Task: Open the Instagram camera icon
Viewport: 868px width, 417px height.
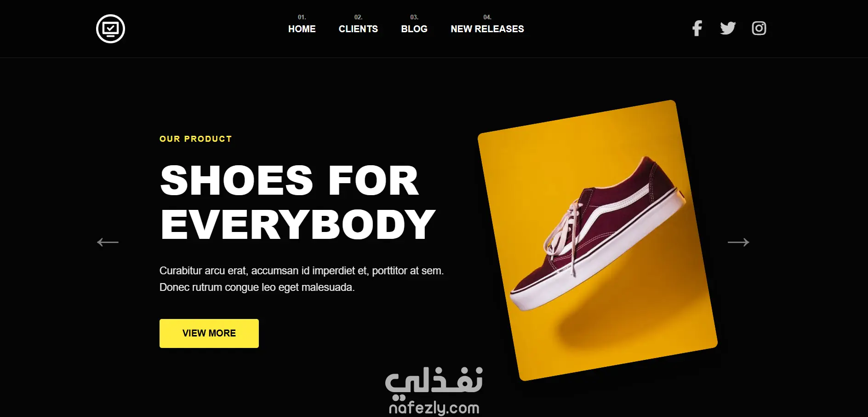Action: (x=759, y=29)
